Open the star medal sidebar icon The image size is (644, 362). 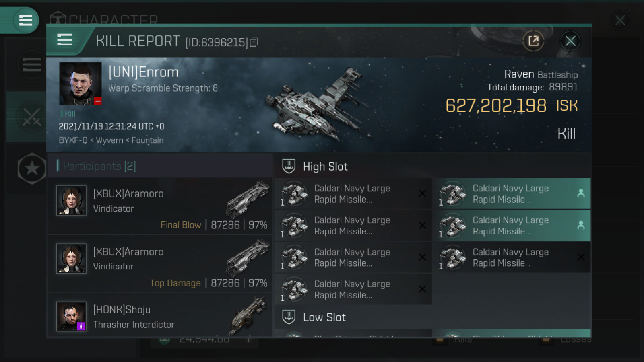(32, 169)
